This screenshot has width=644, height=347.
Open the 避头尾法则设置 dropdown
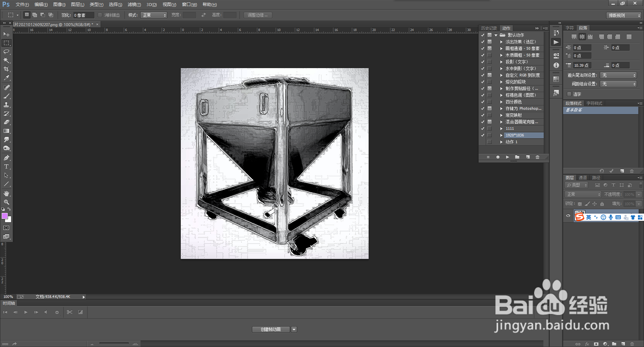coord(618,75)
